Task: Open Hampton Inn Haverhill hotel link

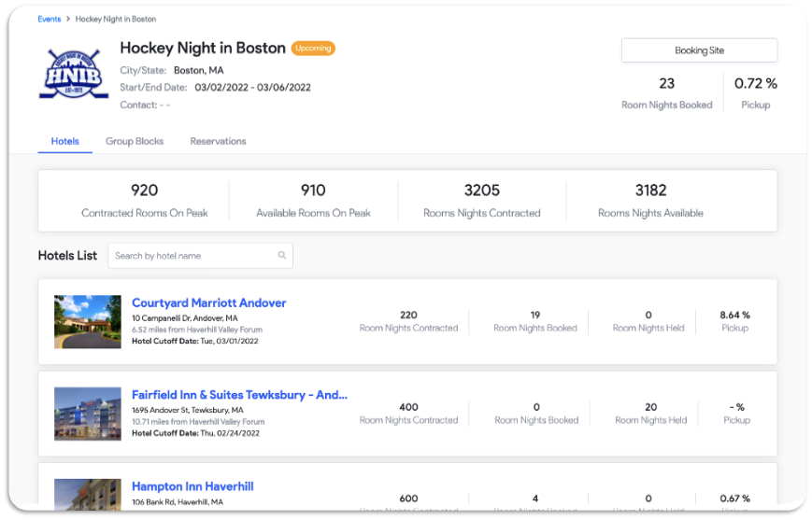Action: point(192,486)
